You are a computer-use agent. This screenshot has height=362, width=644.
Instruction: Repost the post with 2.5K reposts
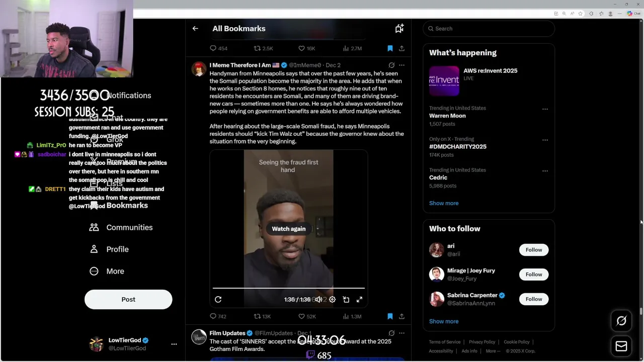coord(263,48)
